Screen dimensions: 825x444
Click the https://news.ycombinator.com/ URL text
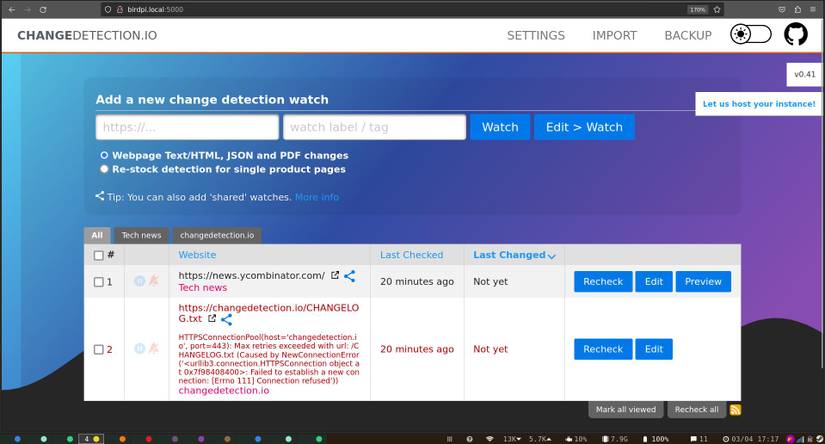coord(251,275)
